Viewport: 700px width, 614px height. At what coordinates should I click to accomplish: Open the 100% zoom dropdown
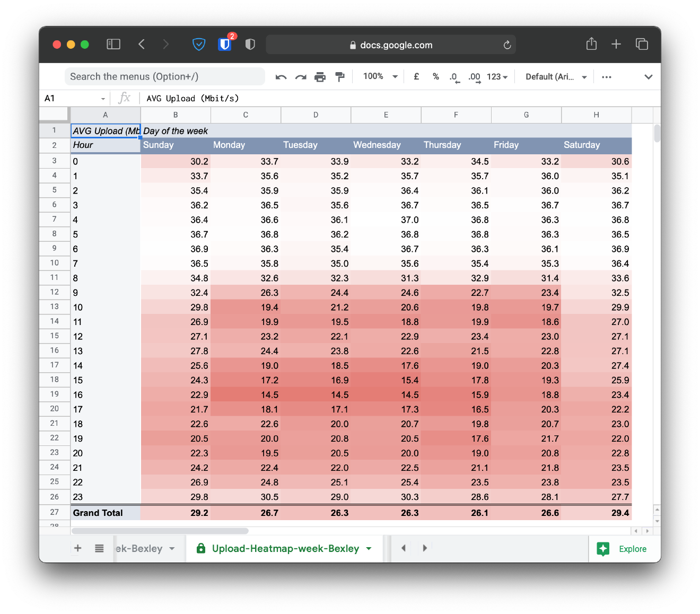click(380, 76)
